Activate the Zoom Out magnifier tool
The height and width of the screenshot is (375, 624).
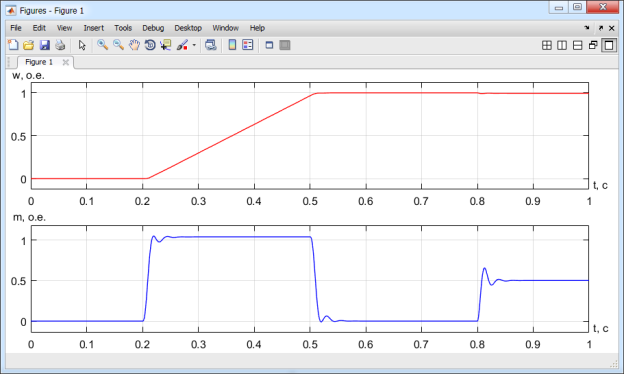point(118,45)
